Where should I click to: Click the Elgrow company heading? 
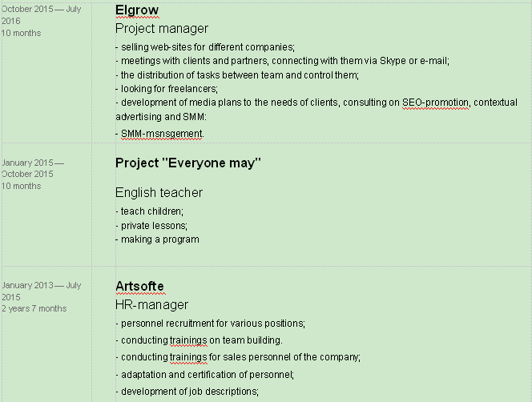(137, 10)
